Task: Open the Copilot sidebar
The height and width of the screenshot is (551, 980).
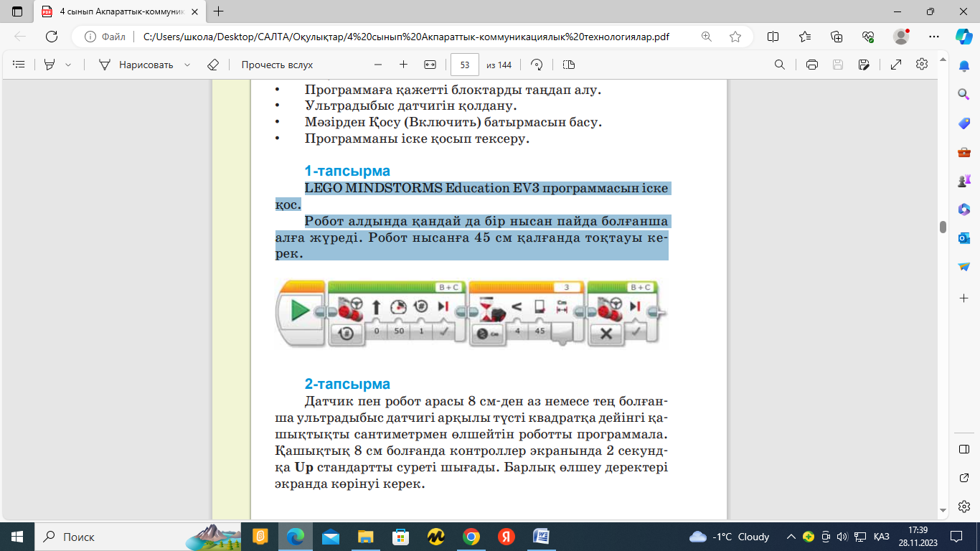Action: coord(963,36)
